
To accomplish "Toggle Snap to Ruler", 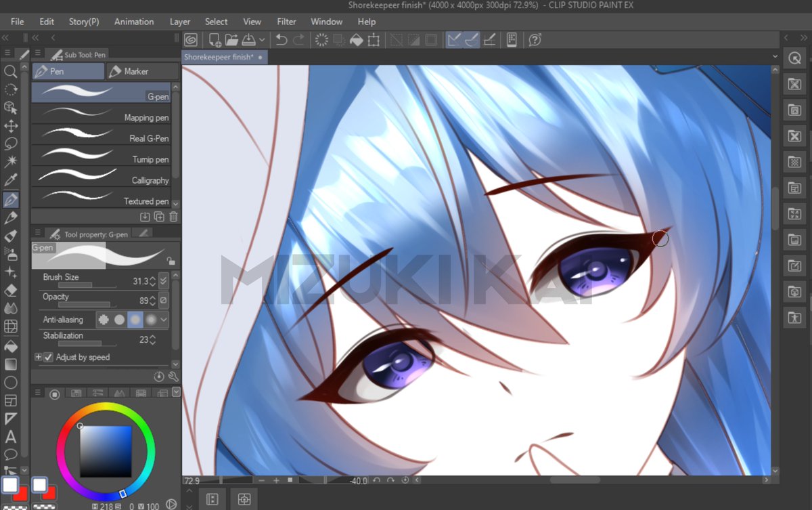I will 454,40.
